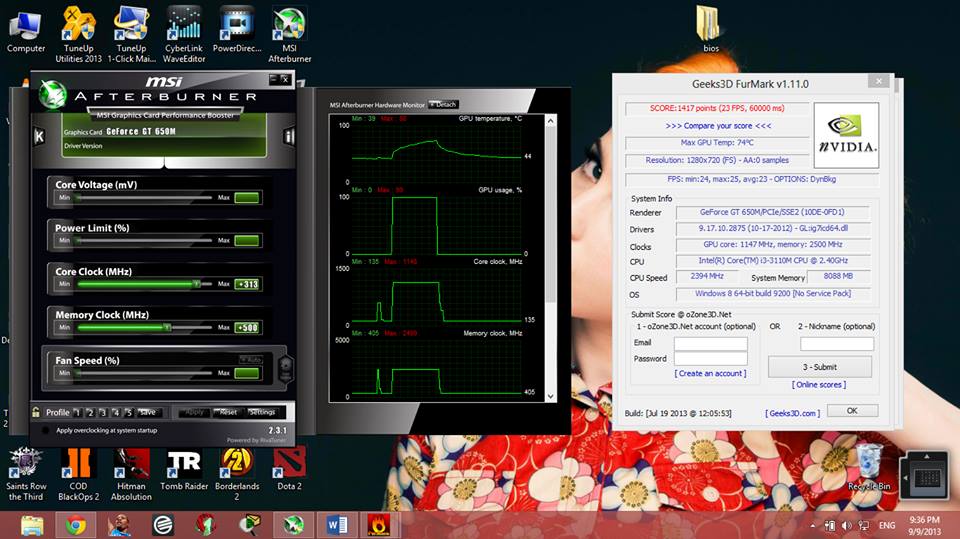Image resolution: width=960 pixels, height=539 pixels.
Task: Select Afterburner profile 5
Action: tap(128, 412)
